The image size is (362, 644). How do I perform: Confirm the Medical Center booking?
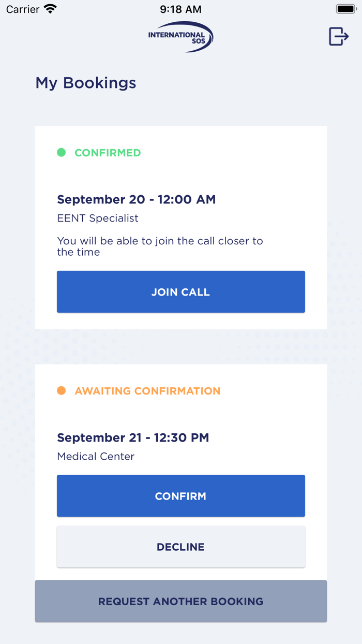[x=180, y=495]
